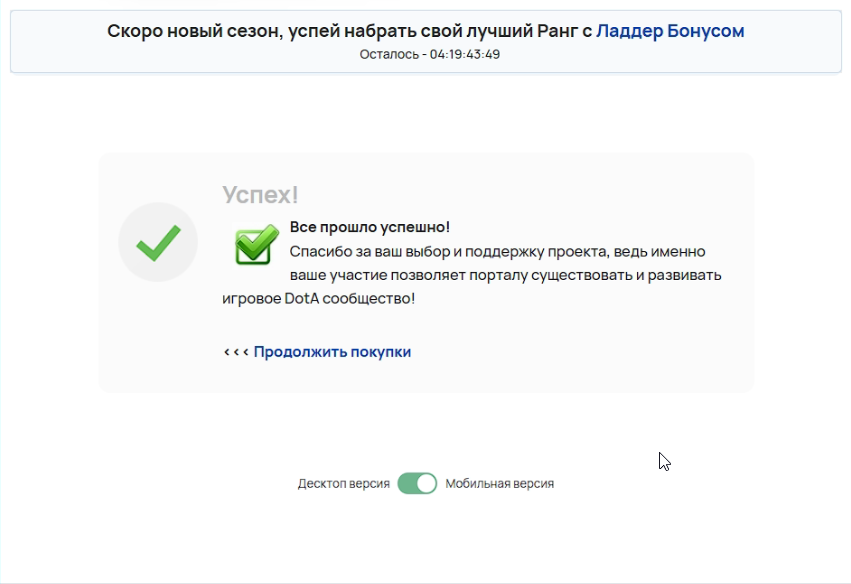Click the large green checkmark circle icon

click(158, 242)
